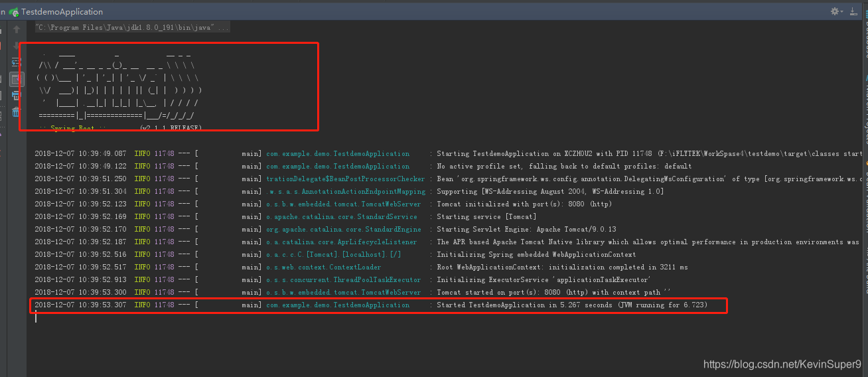Toggle scroll to end of console
Viewport: 868px width, 377px height.
click(x=16, y=79)
